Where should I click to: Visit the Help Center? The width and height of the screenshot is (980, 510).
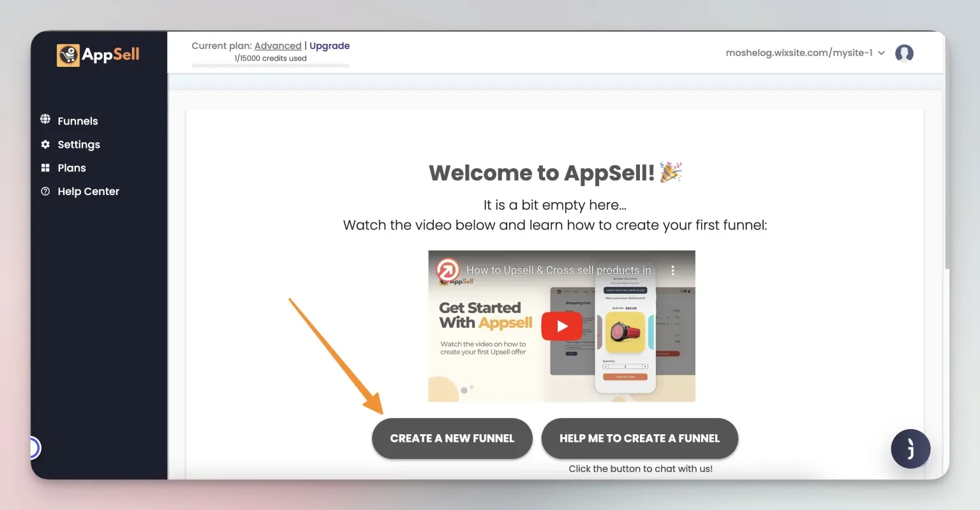(88, 191)
